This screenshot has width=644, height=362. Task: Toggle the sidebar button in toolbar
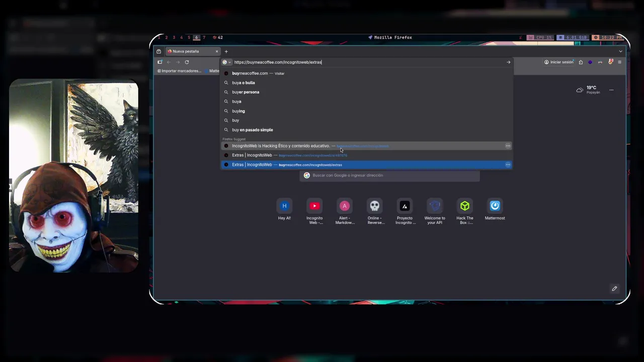click(160, 62)
